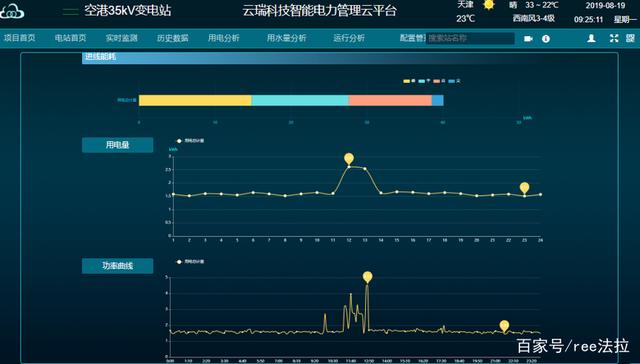Click the 功率曲线 section button

118,266
